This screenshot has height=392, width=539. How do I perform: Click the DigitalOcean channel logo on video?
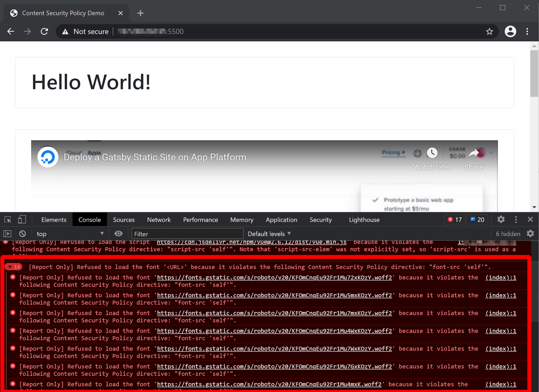point(48,157)
